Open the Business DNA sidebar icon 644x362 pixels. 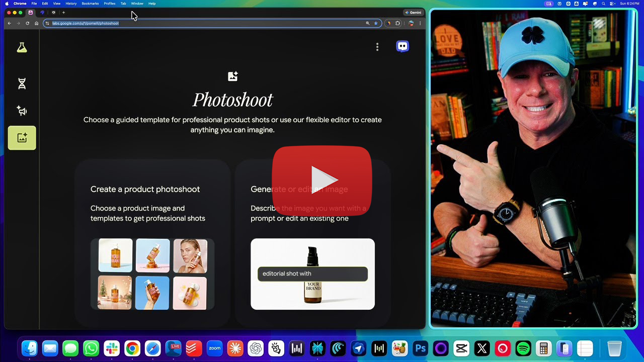22,84
